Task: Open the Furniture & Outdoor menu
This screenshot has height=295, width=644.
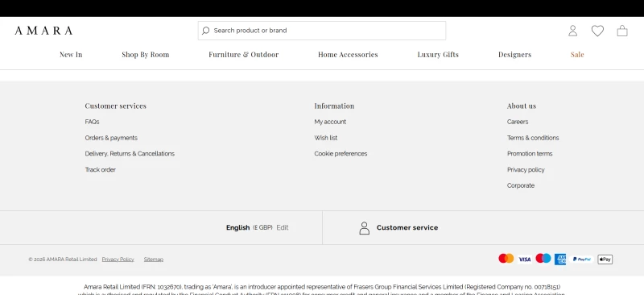Action: (244, 55)
